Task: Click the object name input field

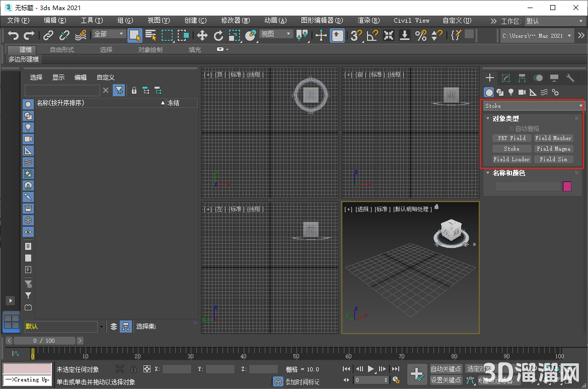Action: (528, 186)
